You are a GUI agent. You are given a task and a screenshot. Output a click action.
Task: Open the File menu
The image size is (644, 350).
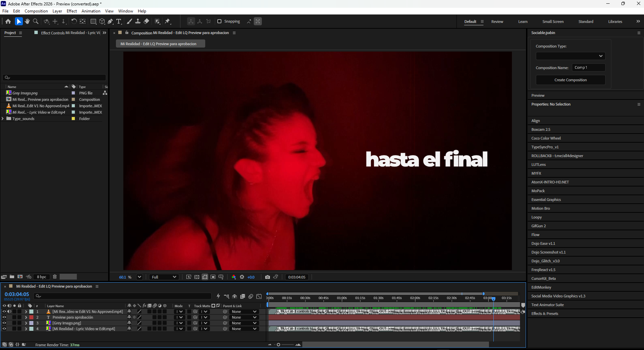pyautogui.click(x=5, y=11)
